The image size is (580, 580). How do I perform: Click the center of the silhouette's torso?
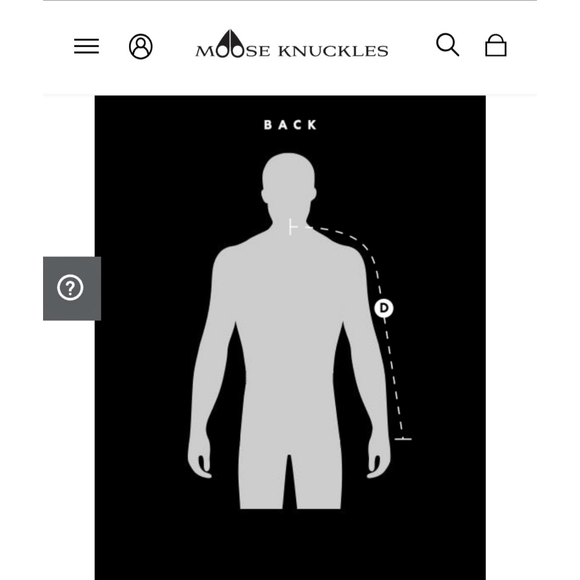point(289,333)
